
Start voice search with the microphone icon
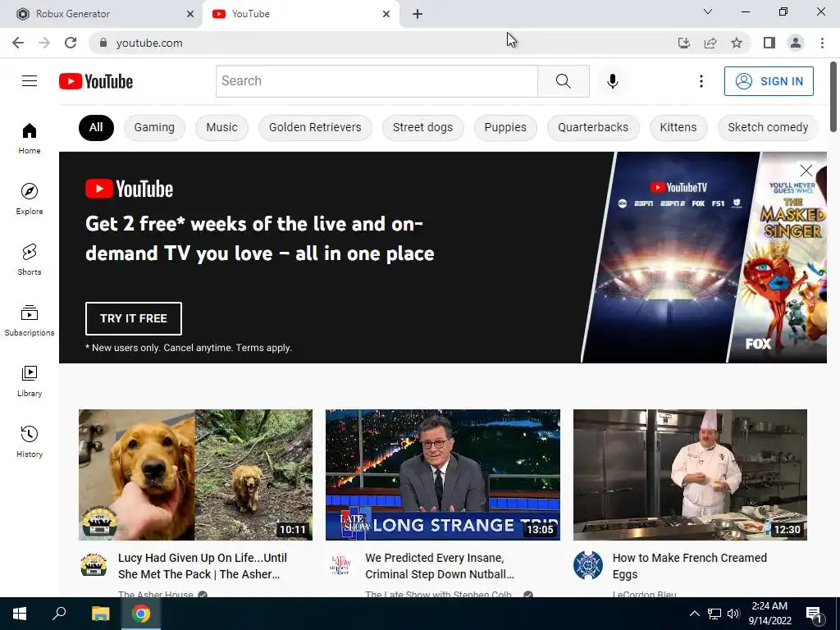(612, 81)
